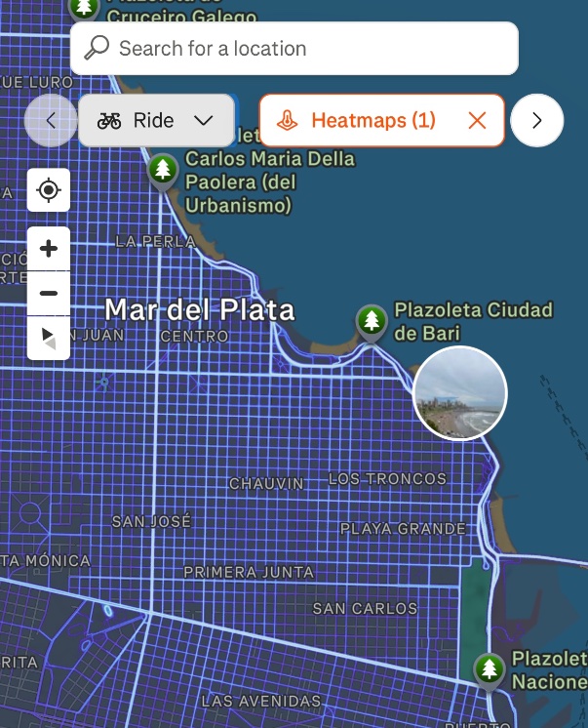This screenshot has width=588, height=728.
Task: Select the Plazoleta Naciones park marker at bottom right
Action: (490, 671)
